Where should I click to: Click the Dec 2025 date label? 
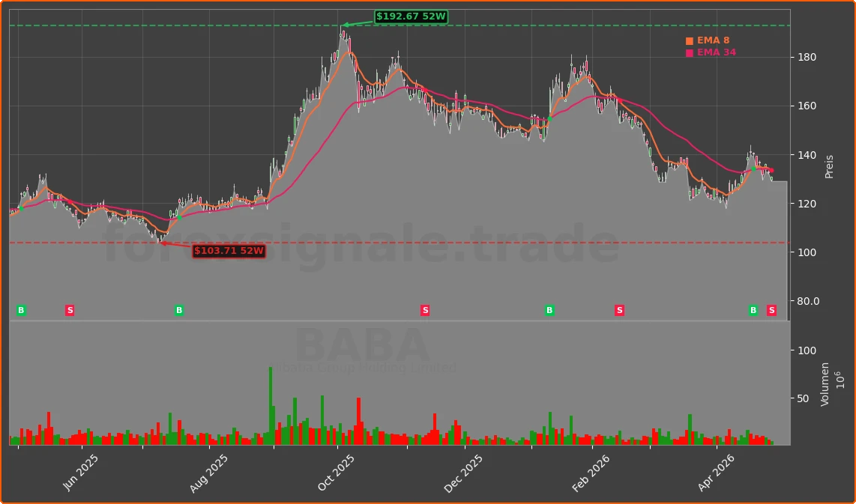pyautogui.click(x=463, y=473)
